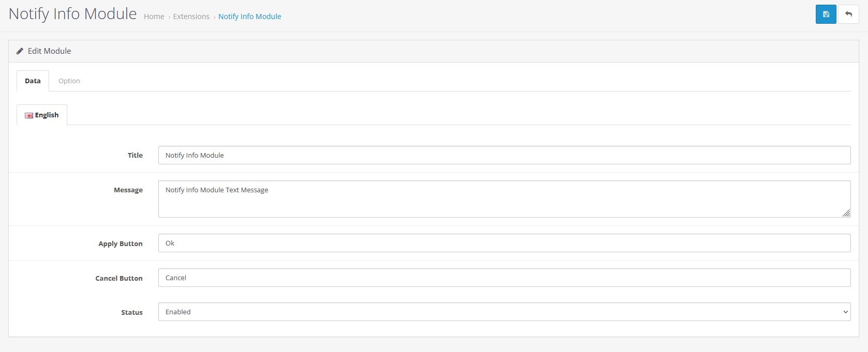
Task: Select the Cancel Button text field
Action: (504, 278)
